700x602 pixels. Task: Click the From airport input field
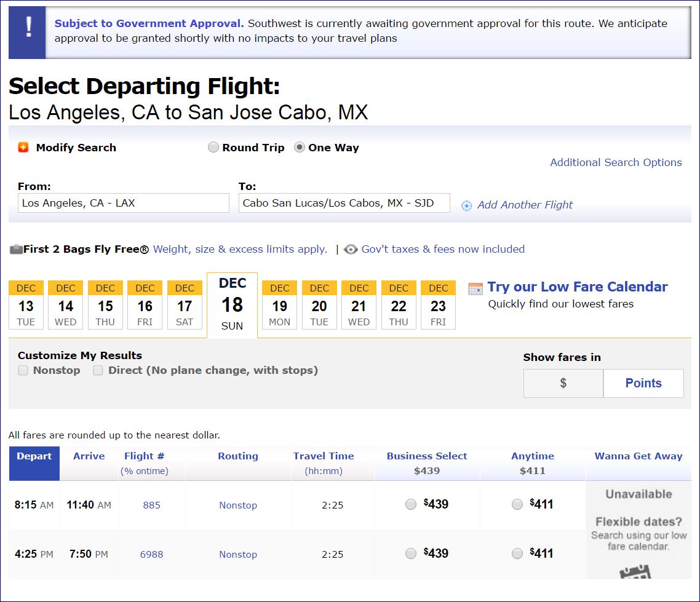click(124, 203)
